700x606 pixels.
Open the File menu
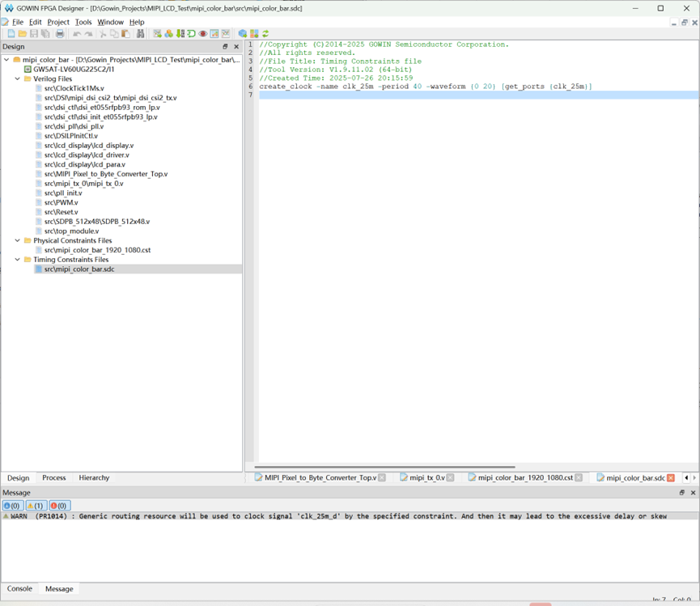coord(18,22)
